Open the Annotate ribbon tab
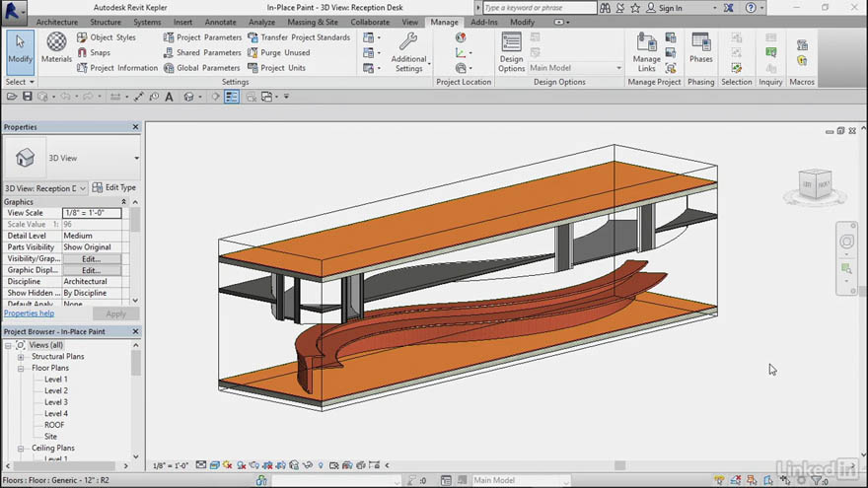Screen dimensions: 868x488 click(220, 22)
